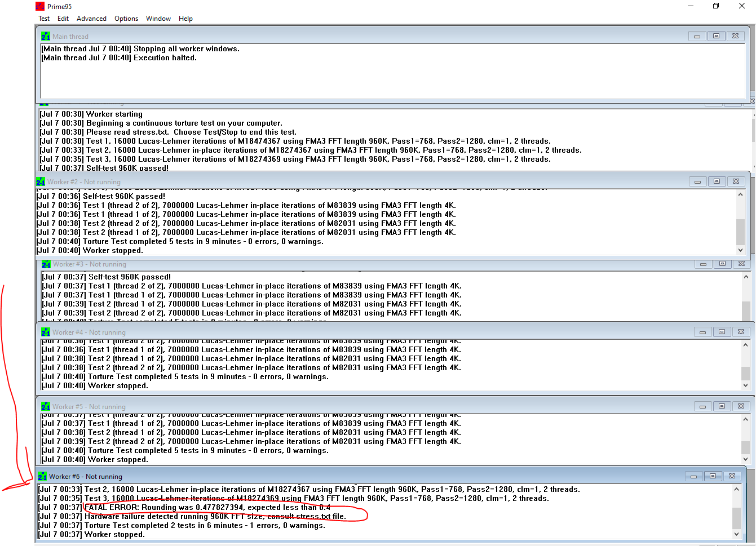
Task: Click the 'Please read stress.txt' log line
Action: (168, 132)
